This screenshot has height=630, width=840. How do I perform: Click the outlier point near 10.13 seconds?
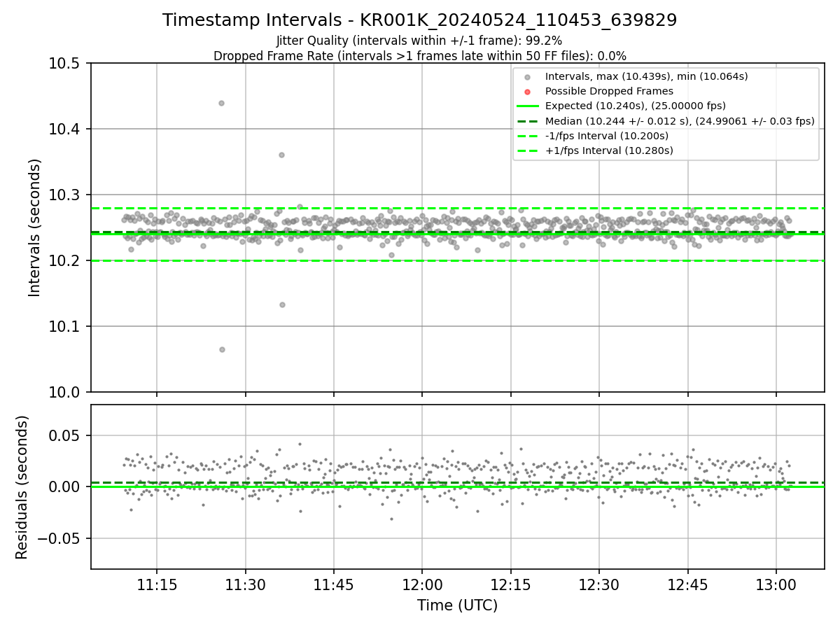point(282,304)
